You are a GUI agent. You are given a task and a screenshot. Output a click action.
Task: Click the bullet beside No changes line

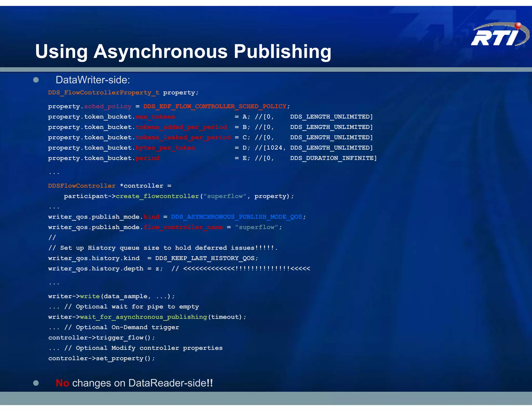point(36,383)
